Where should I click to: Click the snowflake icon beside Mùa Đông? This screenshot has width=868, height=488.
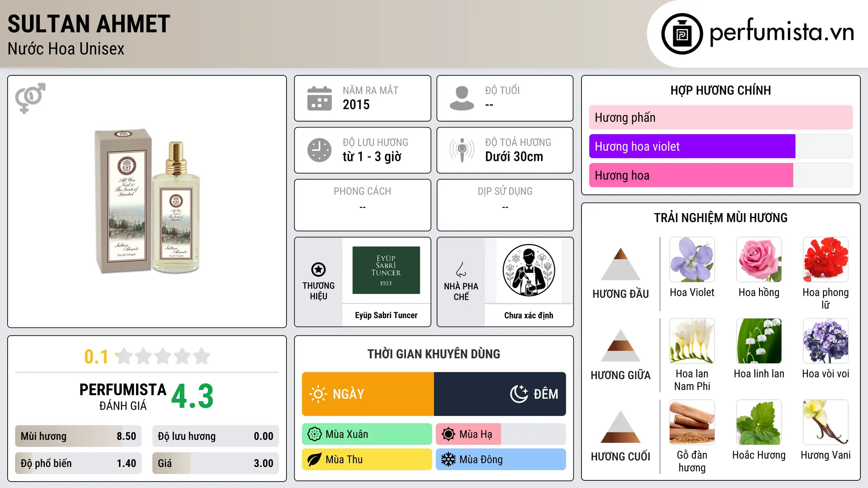[448, 460]
